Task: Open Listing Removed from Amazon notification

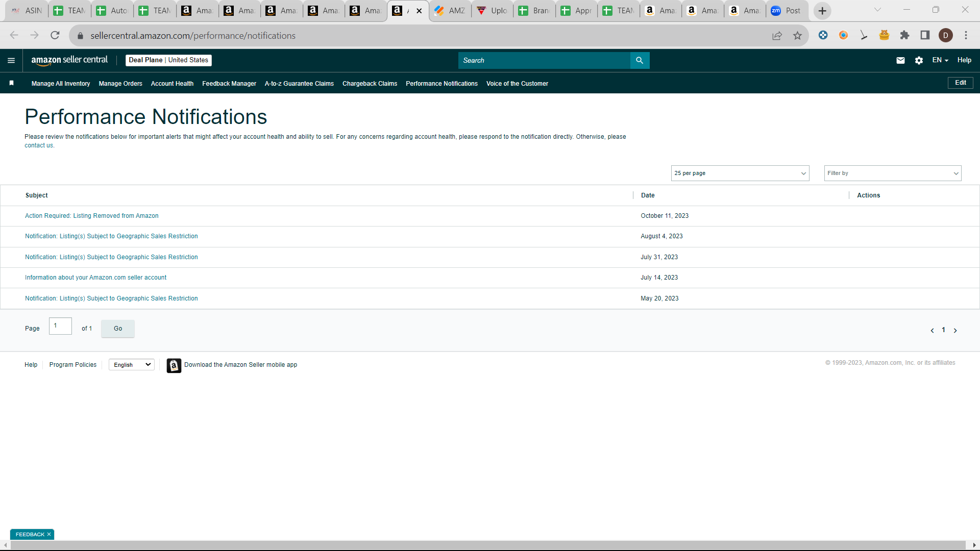Action: pyautogui.click(x=92, y=216)
